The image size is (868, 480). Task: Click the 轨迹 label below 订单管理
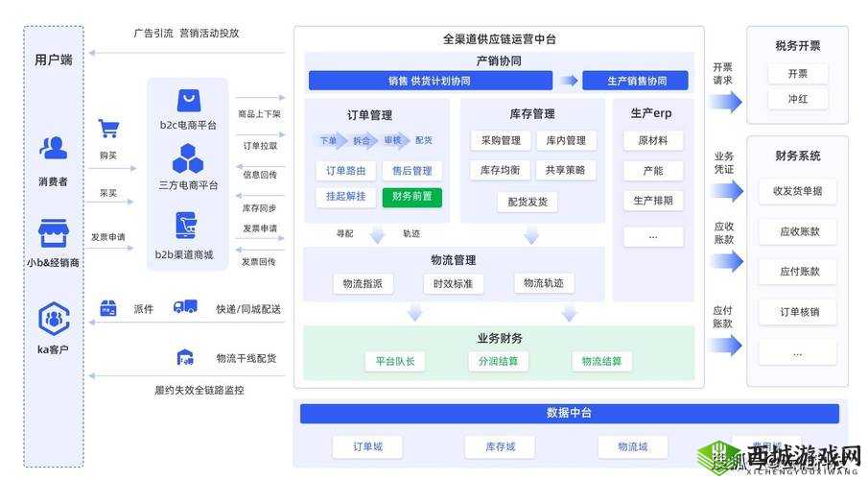click(x=411, y=234)
